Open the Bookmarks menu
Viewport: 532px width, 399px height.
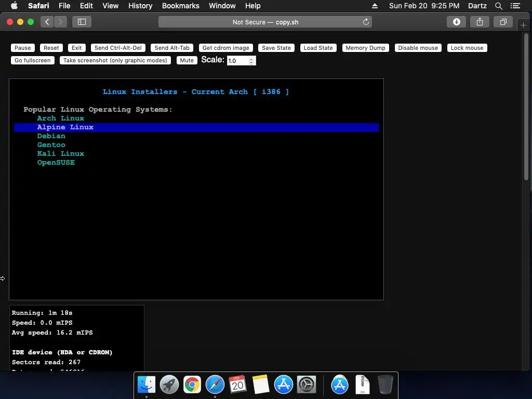click(180, 6)
